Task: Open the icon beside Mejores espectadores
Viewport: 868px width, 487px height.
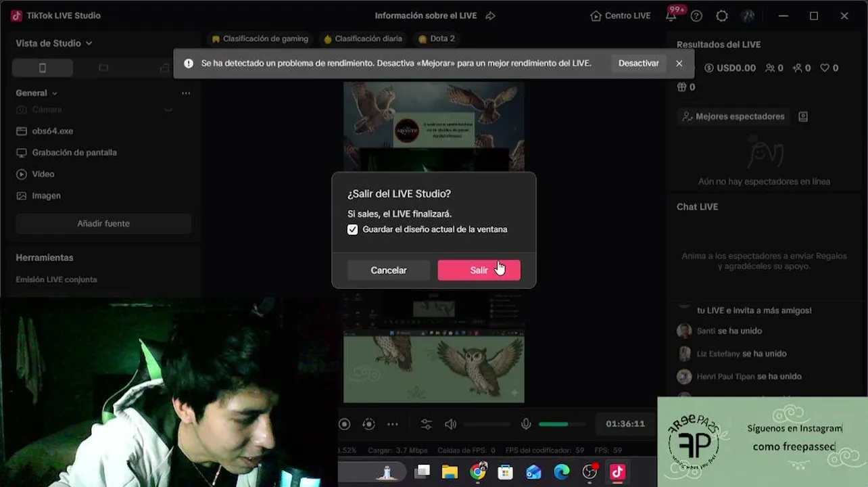Action: 803,116
